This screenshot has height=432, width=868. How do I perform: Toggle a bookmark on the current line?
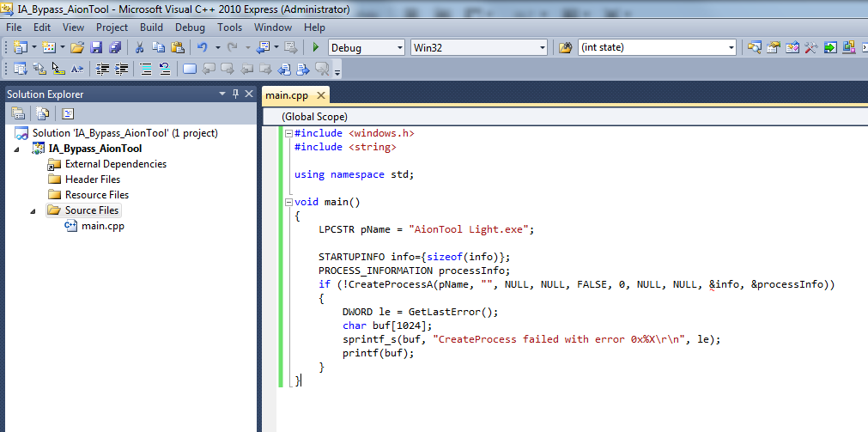point(190,70)
